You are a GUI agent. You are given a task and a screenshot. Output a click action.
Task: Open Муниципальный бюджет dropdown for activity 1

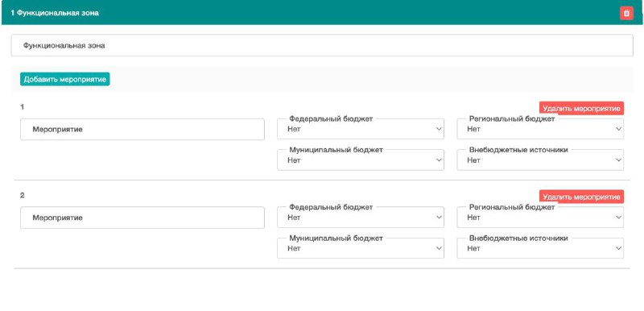(x=360, y=160)
